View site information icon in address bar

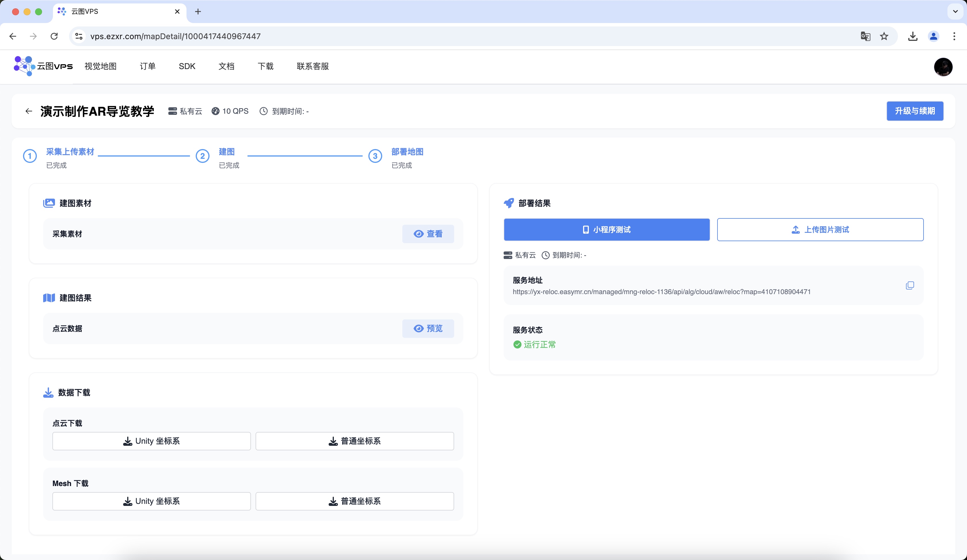click(x=79, y=36)
